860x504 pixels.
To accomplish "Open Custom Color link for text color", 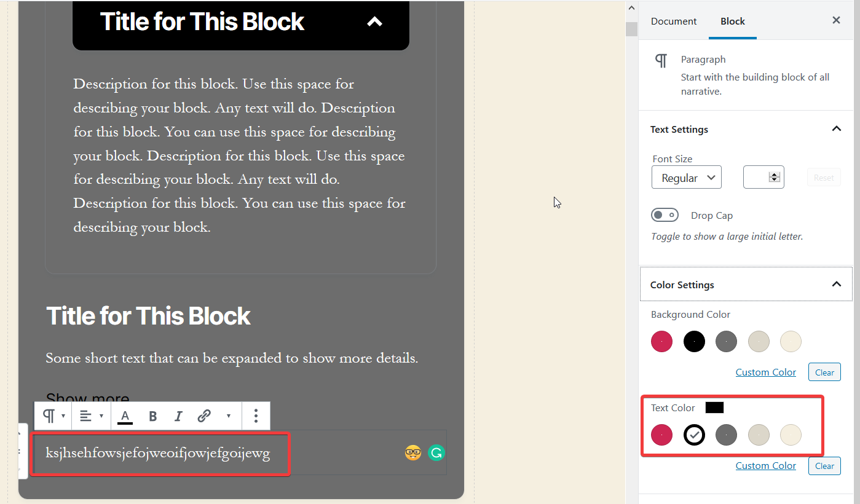I will click(x=766, y=465).
